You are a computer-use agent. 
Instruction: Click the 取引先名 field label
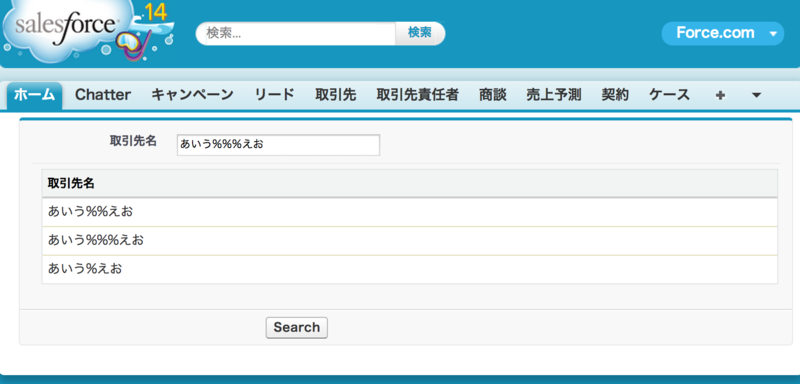coord(133,141)
